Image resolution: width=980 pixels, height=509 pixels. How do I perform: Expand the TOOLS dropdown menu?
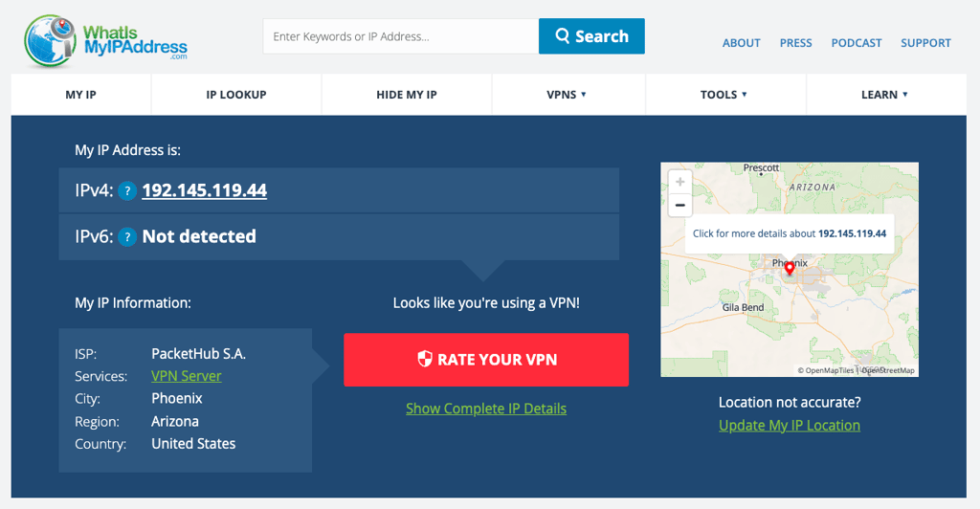pyautogui.click(x=724, y=95)
